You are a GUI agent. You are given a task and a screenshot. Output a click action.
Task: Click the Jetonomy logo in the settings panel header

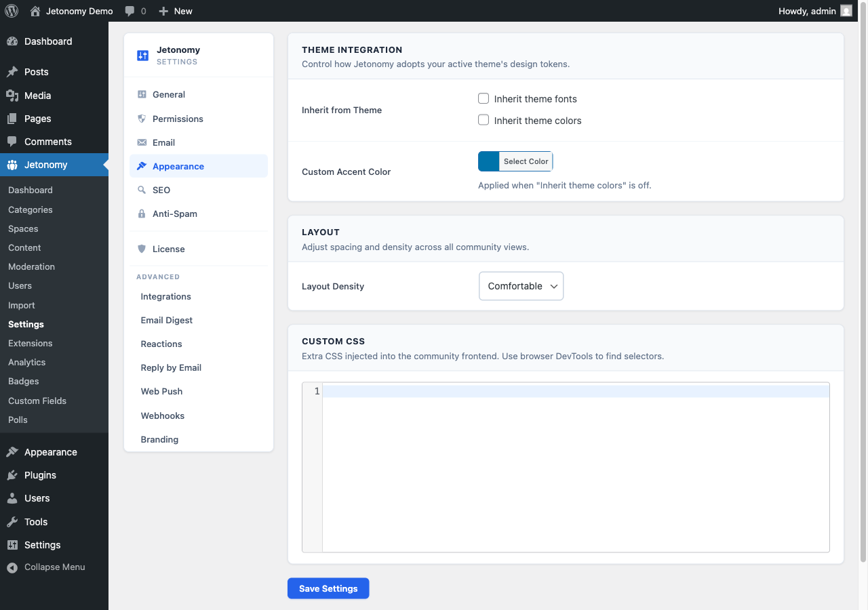[142, 54]
